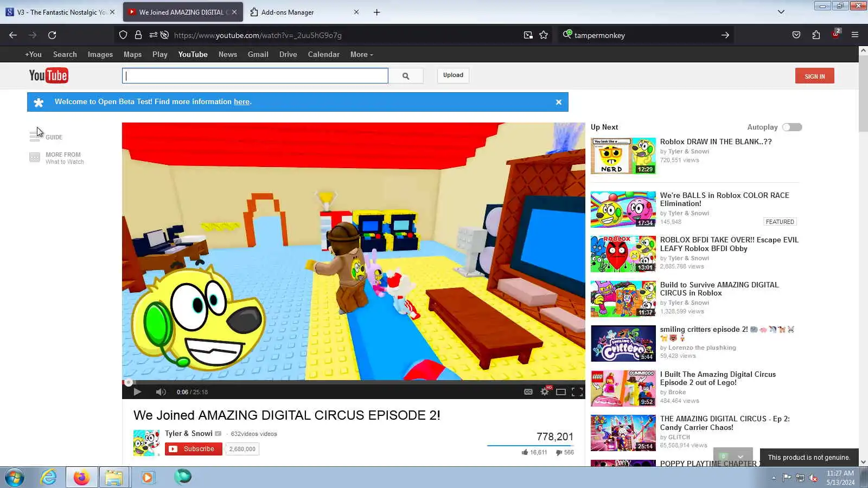
Task: Open the Drive link in Google bar
Action: click(288, 54)
